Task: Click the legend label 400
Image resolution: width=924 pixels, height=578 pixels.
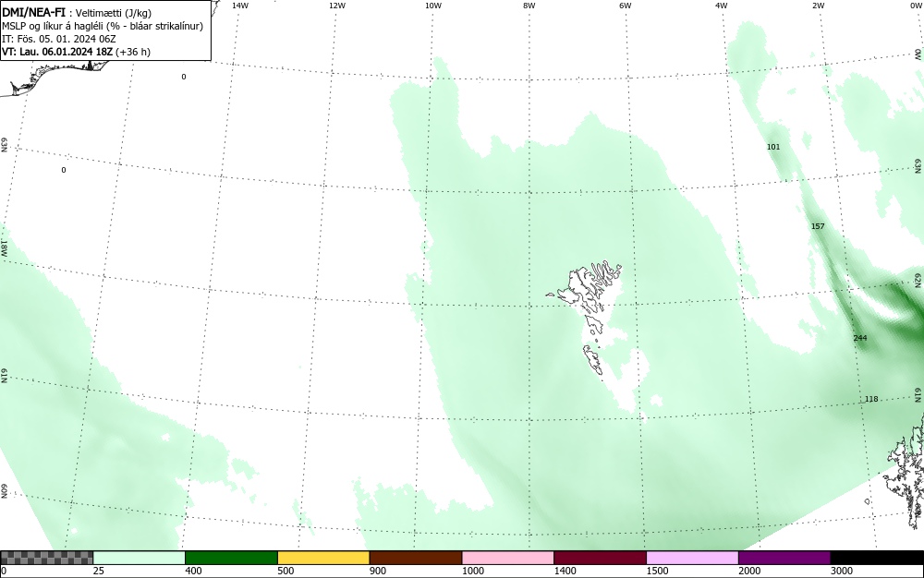Action: pyautogui.click(x=193, y=571)
